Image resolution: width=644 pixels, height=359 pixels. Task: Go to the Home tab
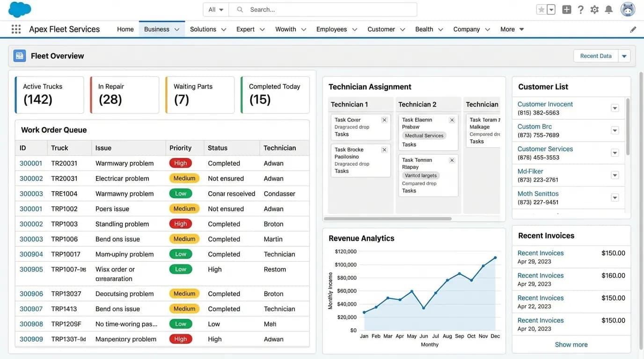point(125,29)
